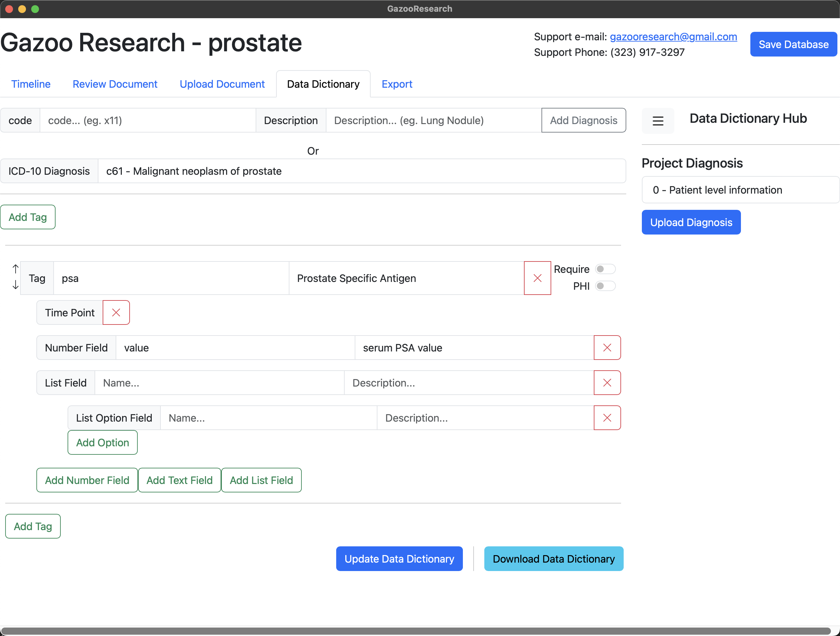Remove the List Field row

click(x=607, y=382)
